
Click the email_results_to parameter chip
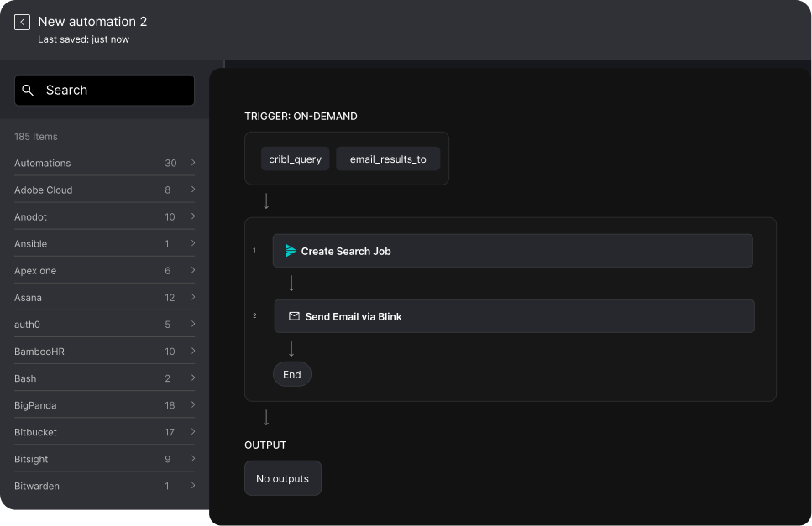click(389, 159)
